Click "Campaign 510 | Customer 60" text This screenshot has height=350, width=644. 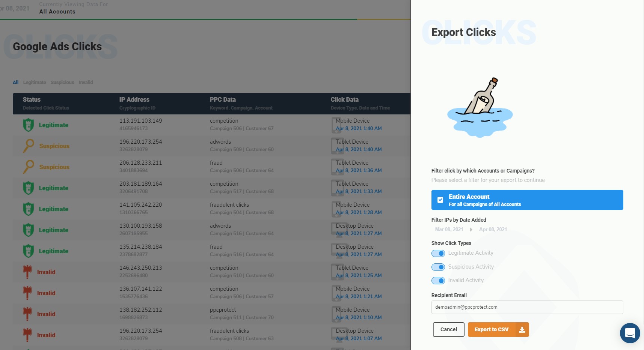click(242, 276)
